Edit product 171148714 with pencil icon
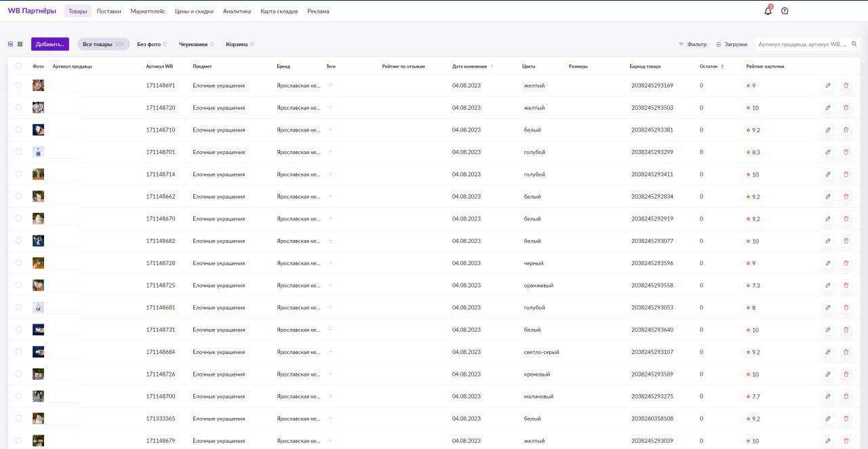 827,174
